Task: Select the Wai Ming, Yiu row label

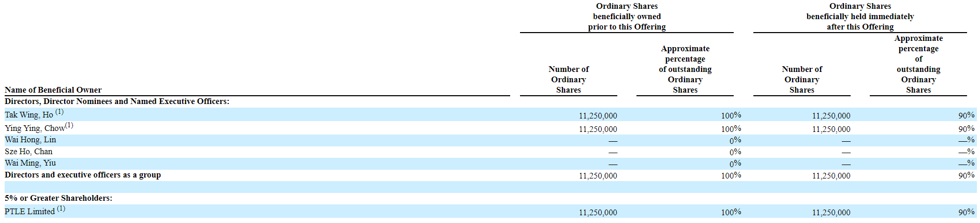Action: click(31, 163)
